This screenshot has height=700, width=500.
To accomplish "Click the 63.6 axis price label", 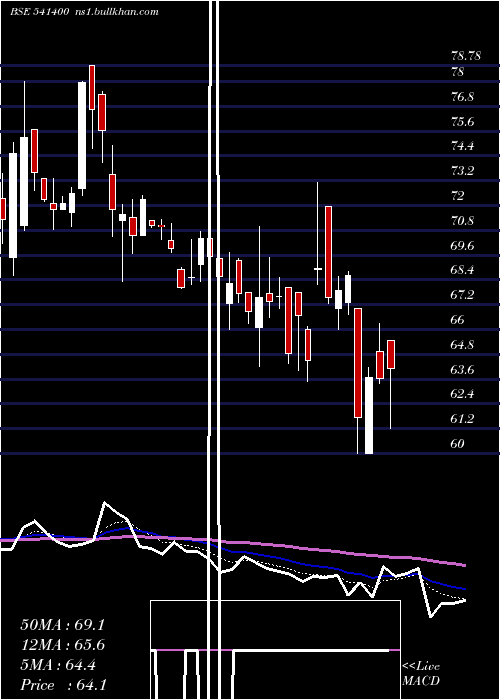I will tap(462, 370).
